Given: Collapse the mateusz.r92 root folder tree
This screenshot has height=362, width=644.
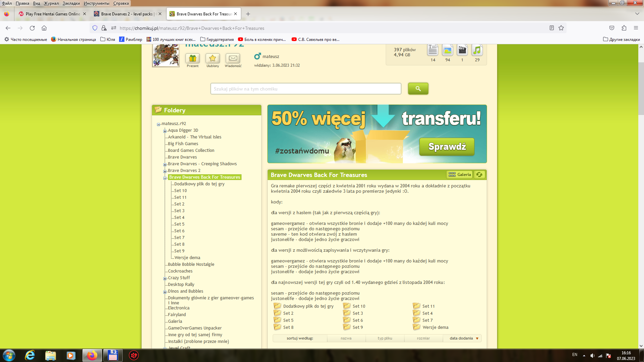Looking at the screenshot, I should [159, 124].
